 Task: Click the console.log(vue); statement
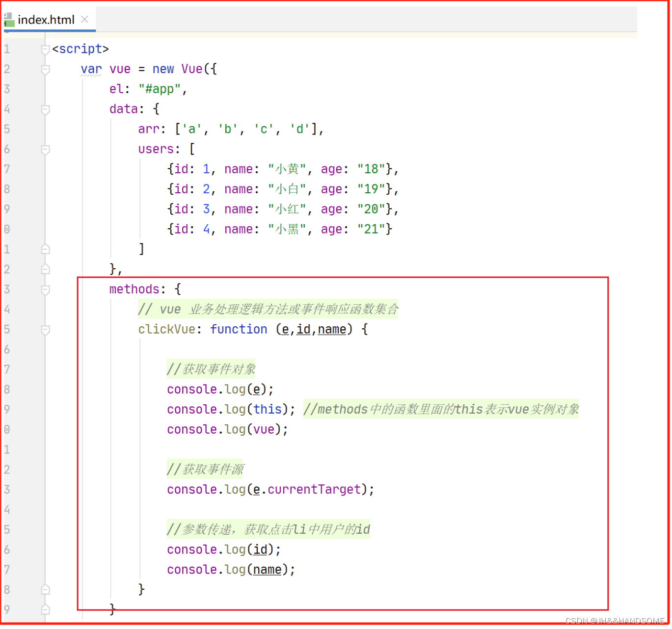228,430
